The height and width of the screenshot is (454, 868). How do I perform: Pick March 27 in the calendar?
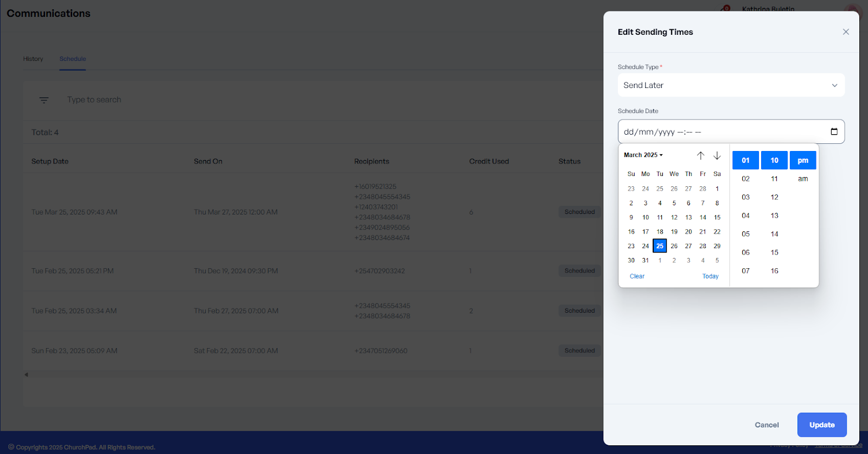[x=688, y=246]
